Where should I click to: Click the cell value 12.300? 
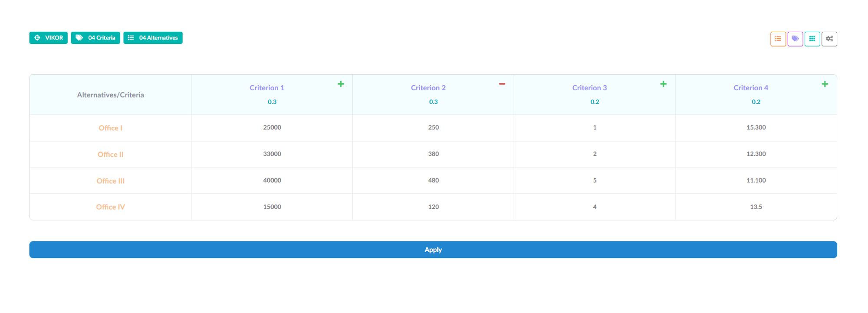(756, 154)
